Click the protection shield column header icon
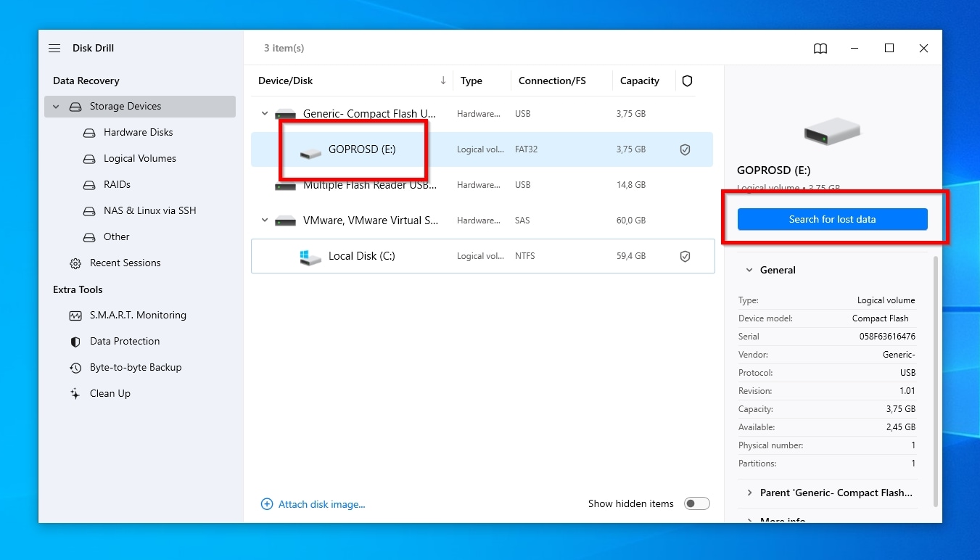The height and width of the screenshot is (560, 980). (687, 81)
